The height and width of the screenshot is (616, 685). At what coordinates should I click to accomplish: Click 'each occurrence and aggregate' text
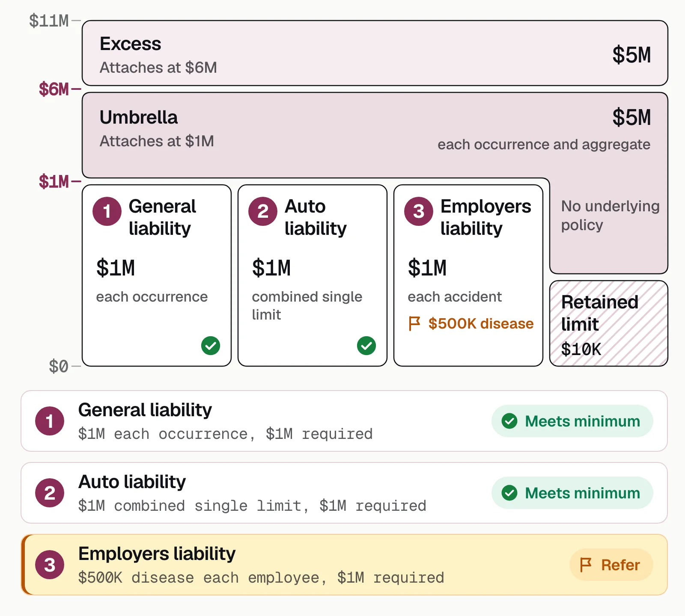click(x=544, y=145)
